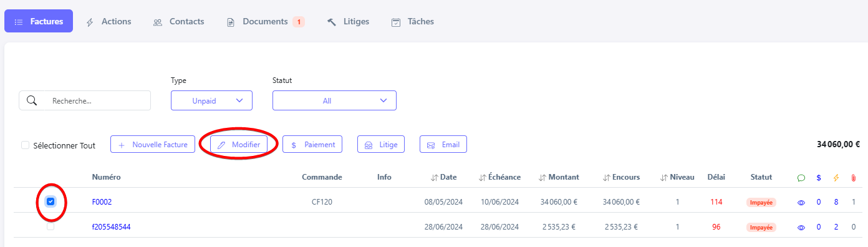The image size is (868, 247).
Task: Go to the Contacts tab
Action: [x=178, y=21]
